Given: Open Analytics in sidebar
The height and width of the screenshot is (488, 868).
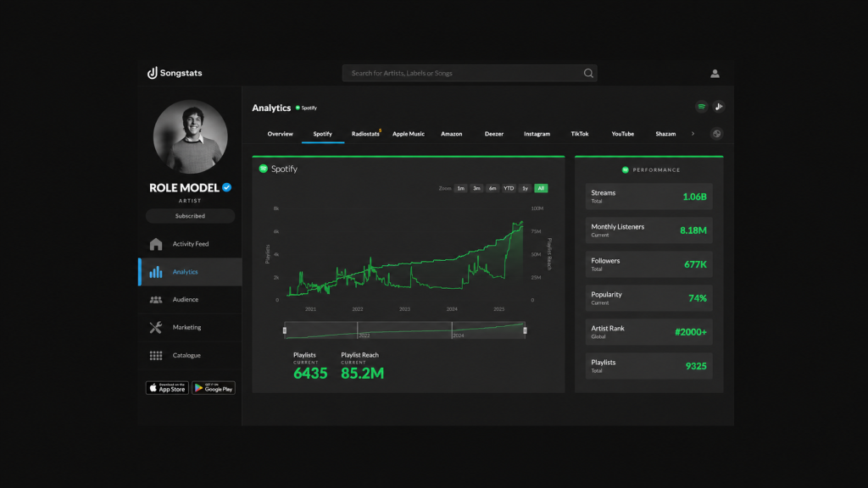Looking at the screenshot, I should [x=190, y=272].
